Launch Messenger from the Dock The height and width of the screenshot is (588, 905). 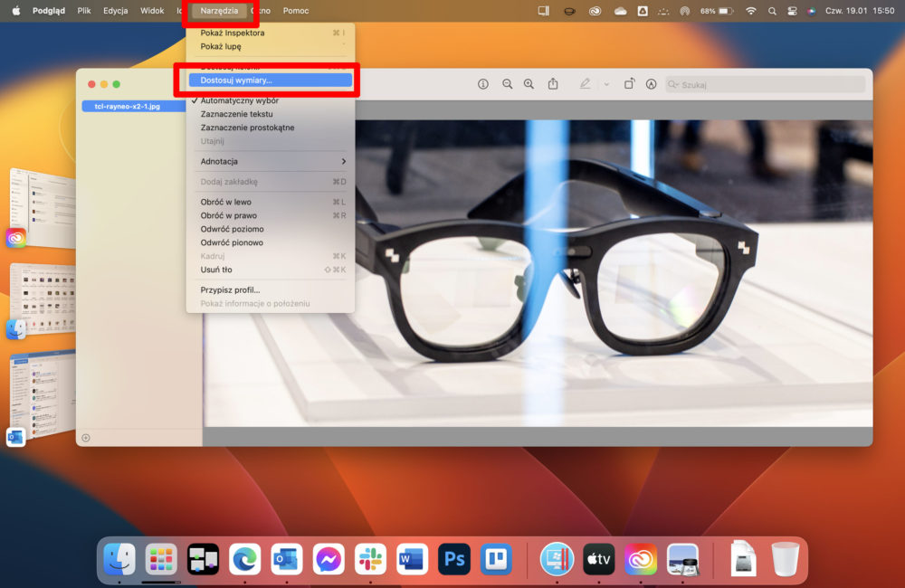point(329,558)
